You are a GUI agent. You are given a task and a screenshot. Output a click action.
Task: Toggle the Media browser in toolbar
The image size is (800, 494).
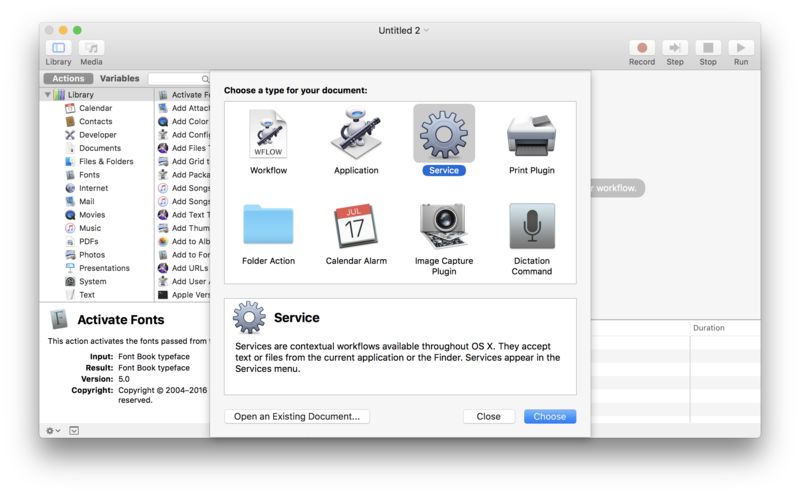coord(91,48)
